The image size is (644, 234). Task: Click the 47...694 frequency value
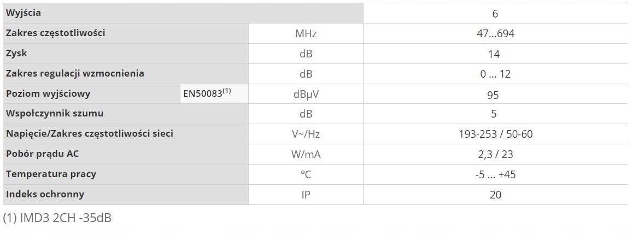click(x=495, y=34)
